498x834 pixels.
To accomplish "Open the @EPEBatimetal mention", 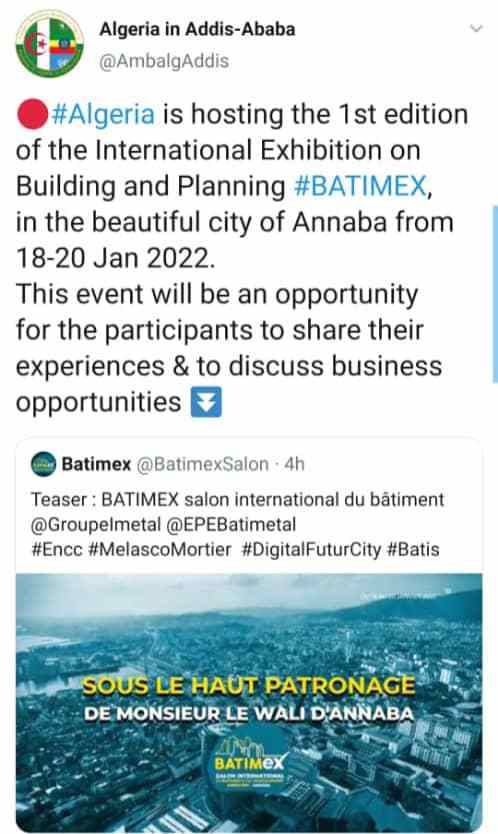I will [x=231, y=525].
